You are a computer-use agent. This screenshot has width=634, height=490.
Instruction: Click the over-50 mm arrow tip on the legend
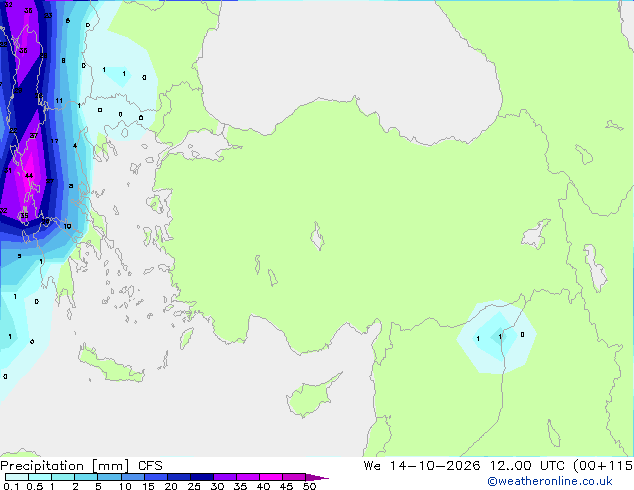317,477
